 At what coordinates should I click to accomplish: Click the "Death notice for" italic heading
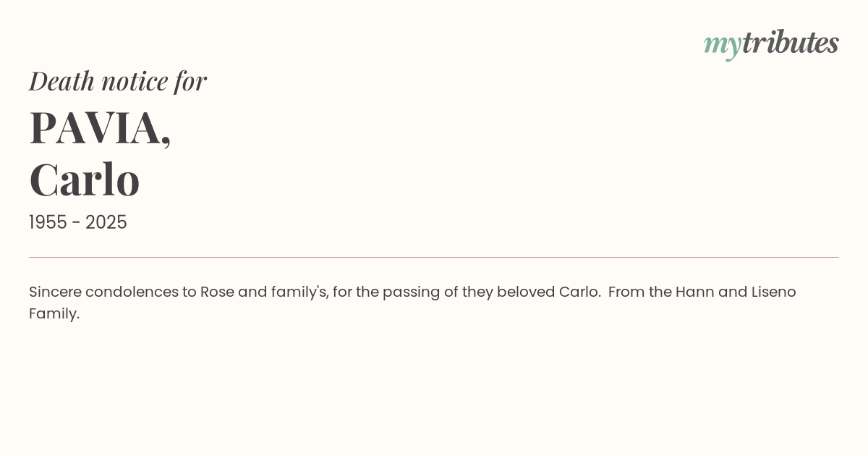click(118, 81)
